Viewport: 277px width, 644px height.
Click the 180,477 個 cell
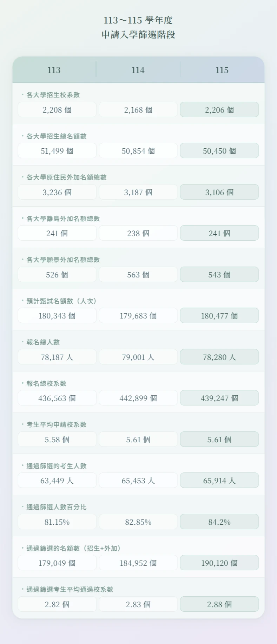tap(219, 316)
